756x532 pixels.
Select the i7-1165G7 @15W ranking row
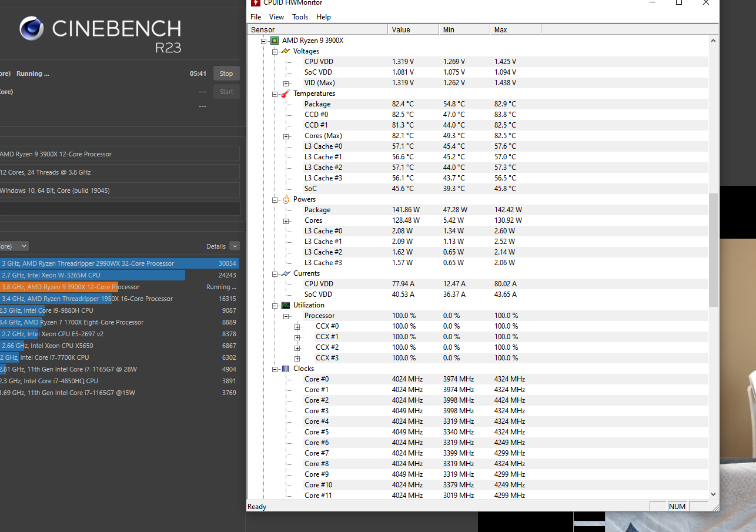pyautogui.click(x=119, y=393)
